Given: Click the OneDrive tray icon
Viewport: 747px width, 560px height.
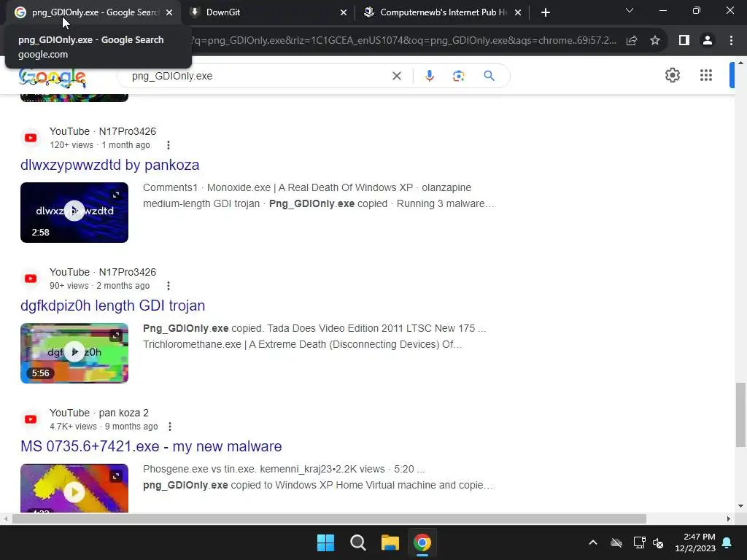Looking at the screenshot, I should 616,542.
